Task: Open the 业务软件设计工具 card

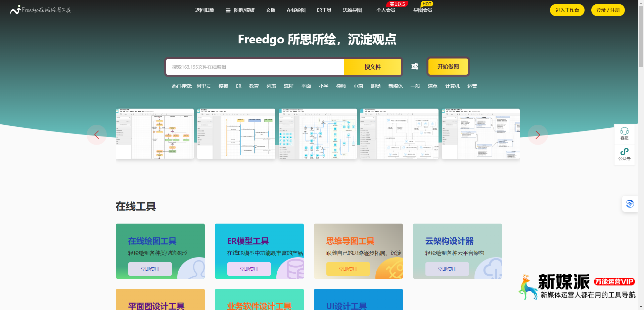Action: click(x=259, y=299)
